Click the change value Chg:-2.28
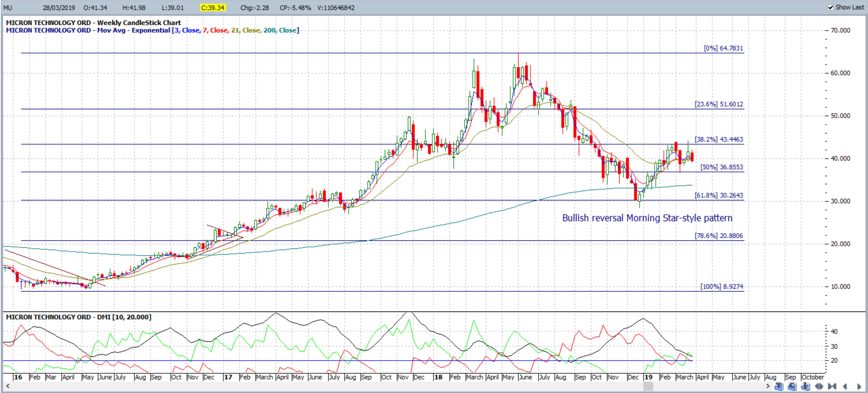This screenshot has height=393, width=868. click(254, 7)
